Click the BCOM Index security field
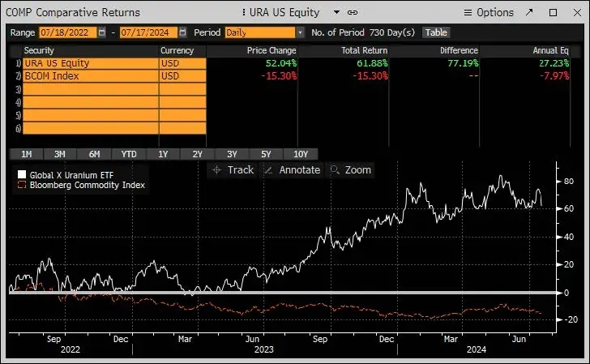The image size is (590, 364). (x=89, y=75)
